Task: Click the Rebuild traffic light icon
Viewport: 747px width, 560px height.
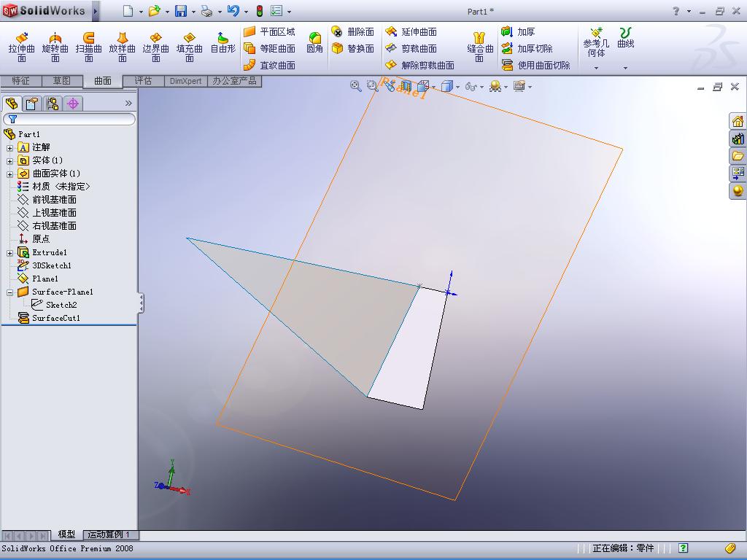Action: (260, 11)
